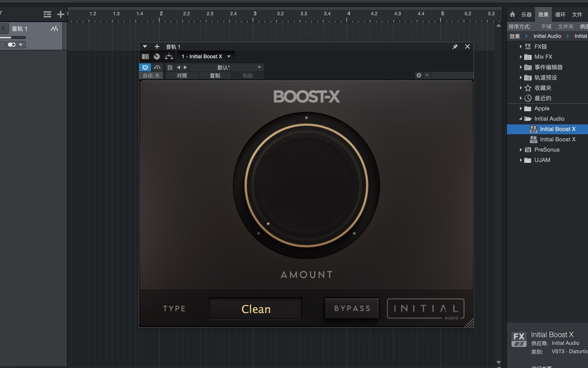The height and width of the screenshot is (368, 588).
Task: Open the track list icon
Action: pyautogui.click(x=47, y=14)
